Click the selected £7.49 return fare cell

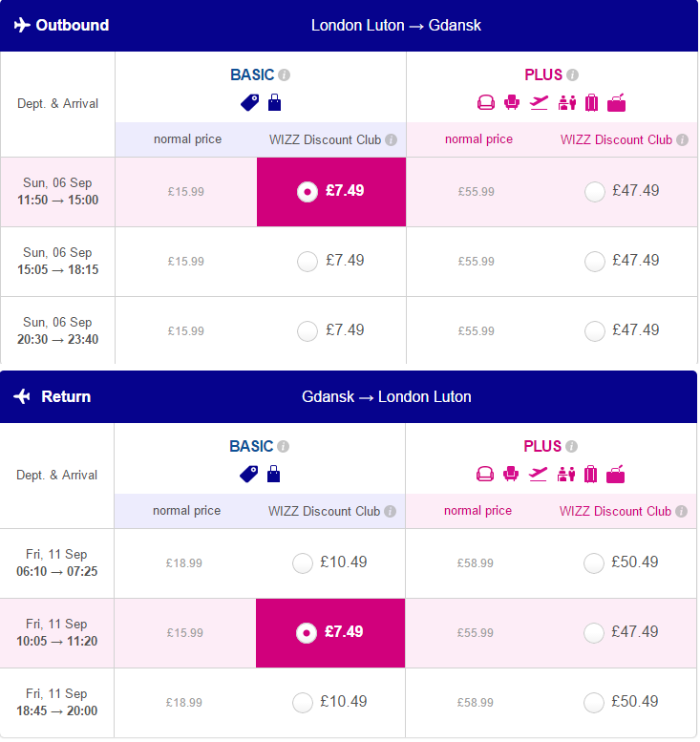[x=330, y=633]
